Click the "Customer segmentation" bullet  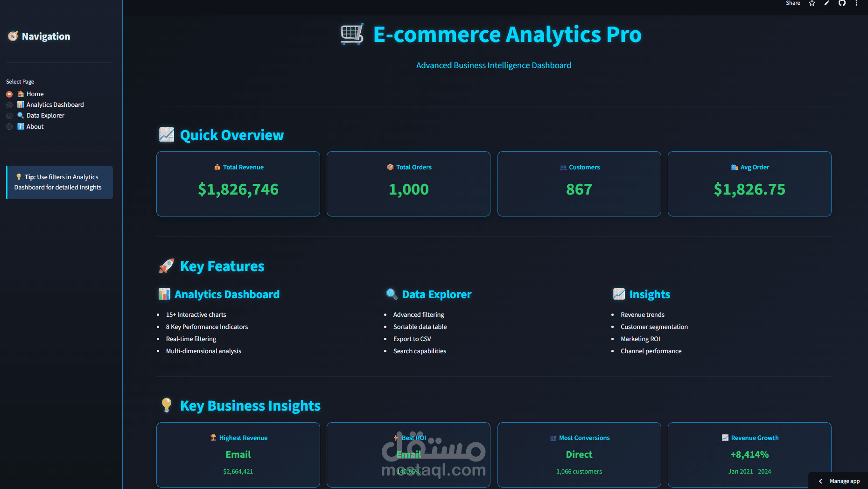click(x=654, y=327)
